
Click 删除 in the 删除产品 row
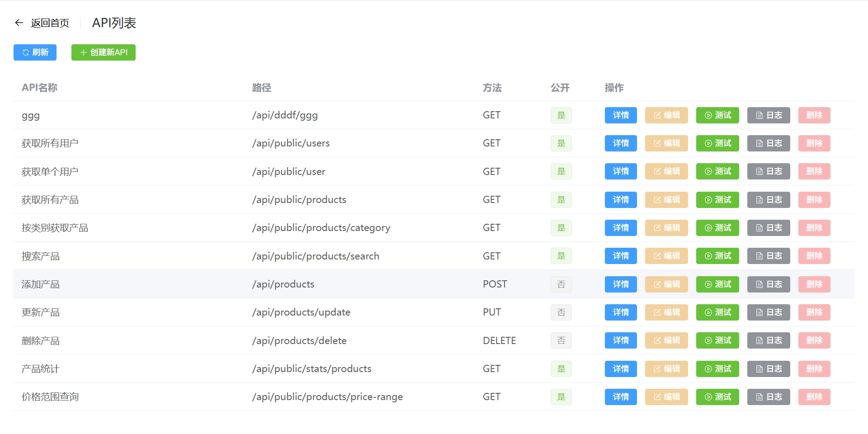tap(814, 340)
